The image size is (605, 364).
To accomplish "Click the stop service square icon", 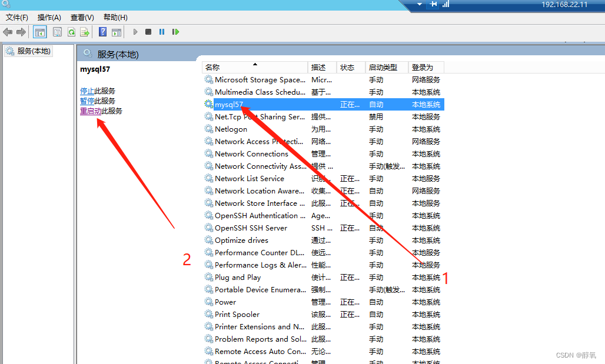I will pos(149,32).
